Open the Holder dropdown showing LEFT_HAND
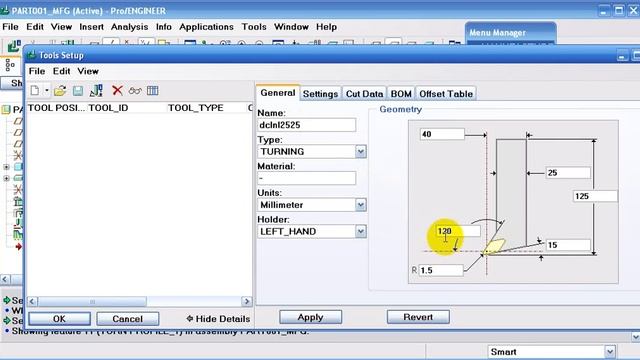Viewport: 640px width, 360px height. click(x=360, y=231)
